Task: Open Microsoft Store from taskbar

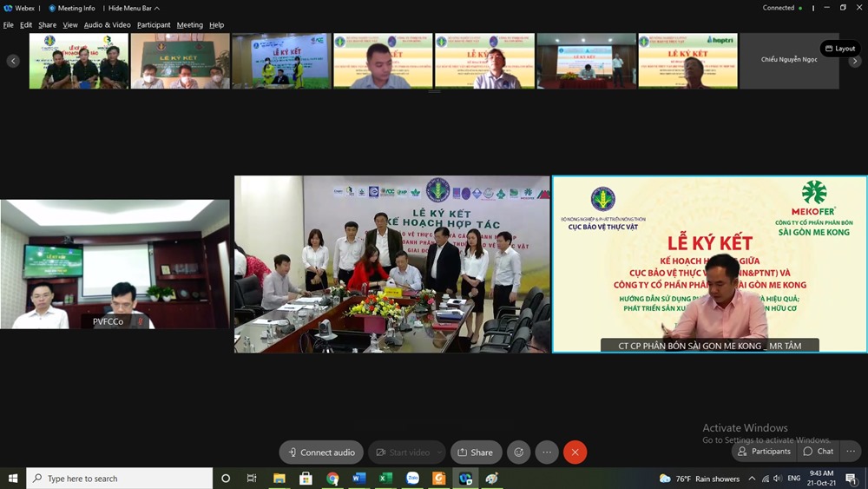Action: (306, 479)
